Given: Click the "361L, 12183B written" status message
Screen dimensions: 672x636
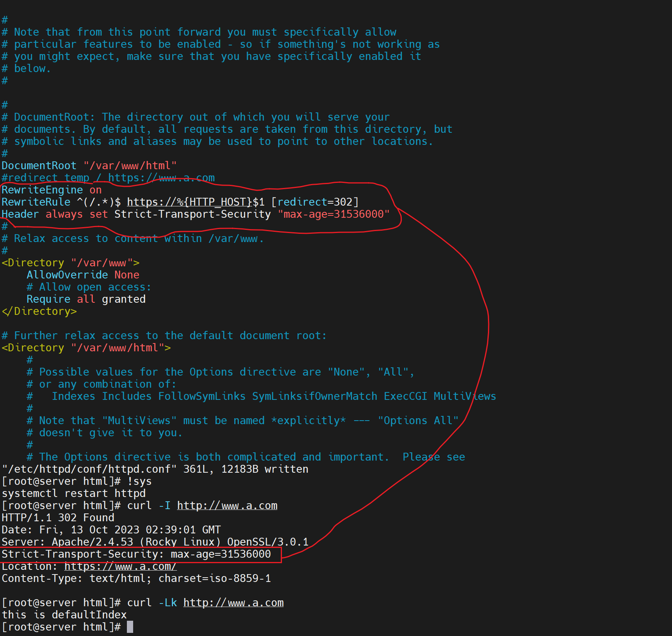Looking at the screenshot, I should coord(246,469).
